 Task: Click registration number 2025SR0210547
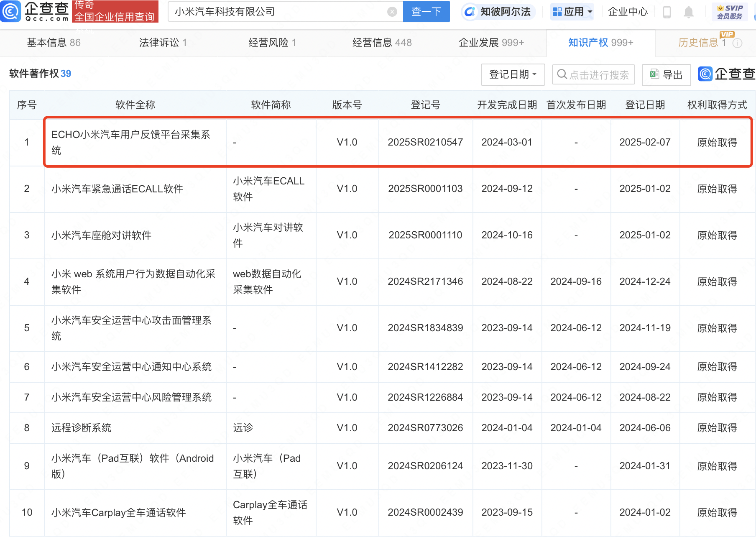[x=425, y=142]
